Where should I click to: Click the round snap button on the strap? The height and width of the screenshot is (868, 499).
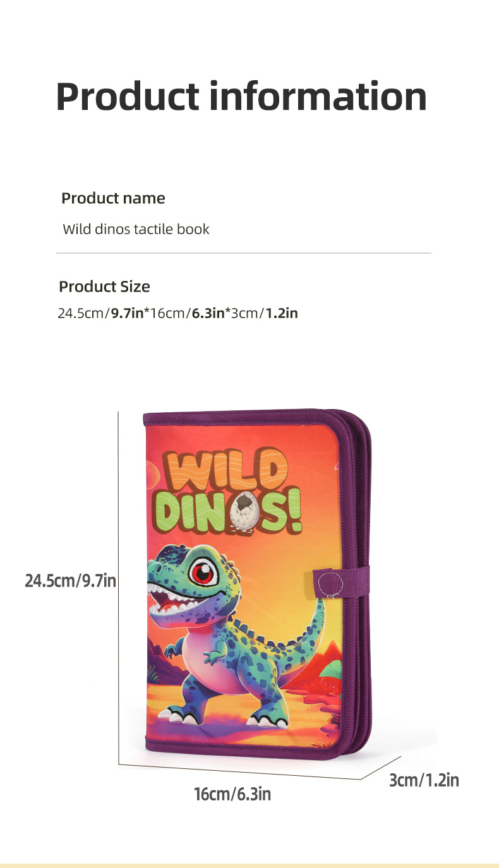[x=328, y=583]
